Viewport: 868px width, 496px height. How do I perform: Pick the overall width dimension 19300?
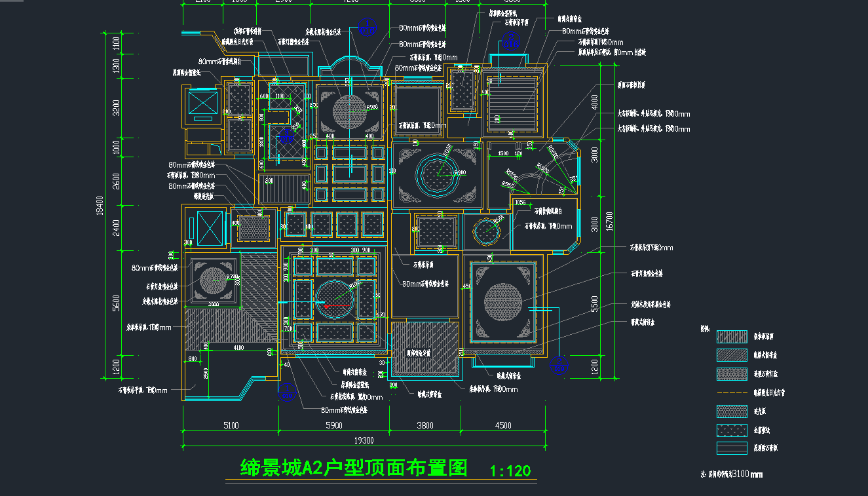coord(364,441)
